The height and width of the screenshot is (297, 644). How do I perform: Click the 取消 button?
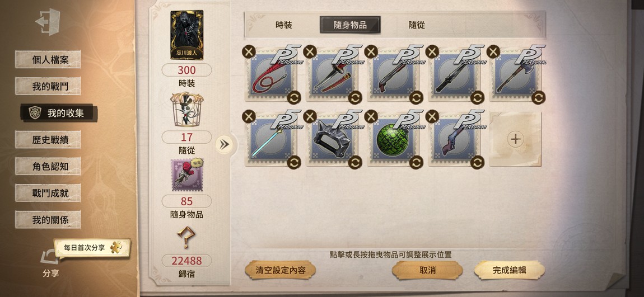pos(427,270)
